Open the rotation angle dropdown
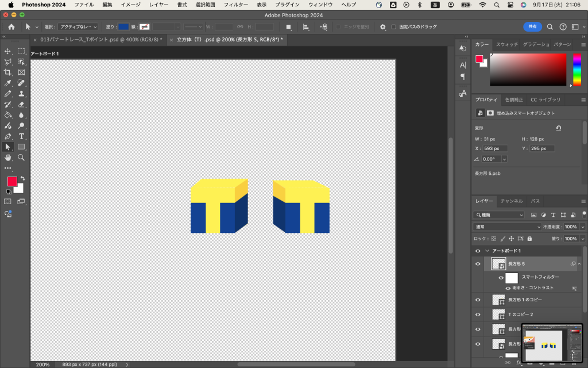The width and height of the screenshot is (588, 368). click(x=504, y=159)
